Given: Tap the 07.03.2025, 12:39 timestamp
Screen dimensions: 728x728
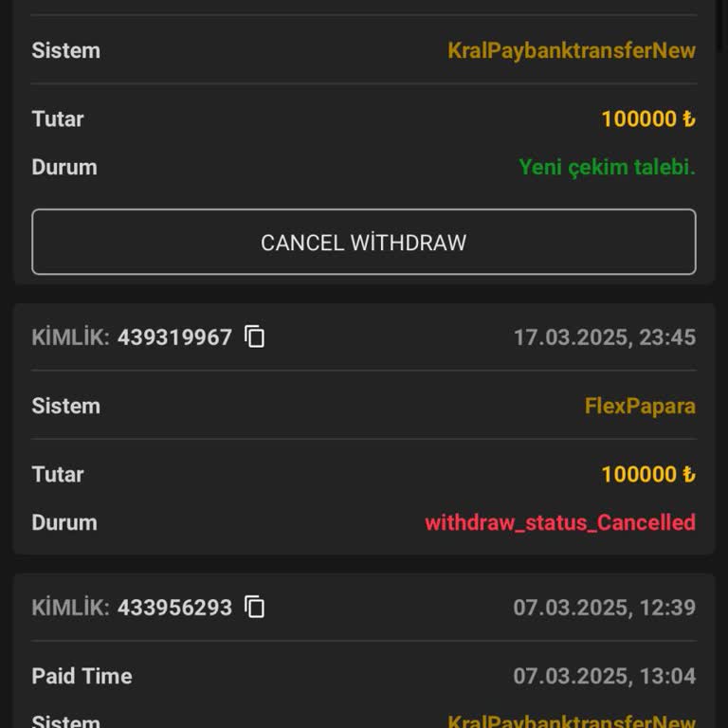Looking at the screenshot, I should 604,608.
